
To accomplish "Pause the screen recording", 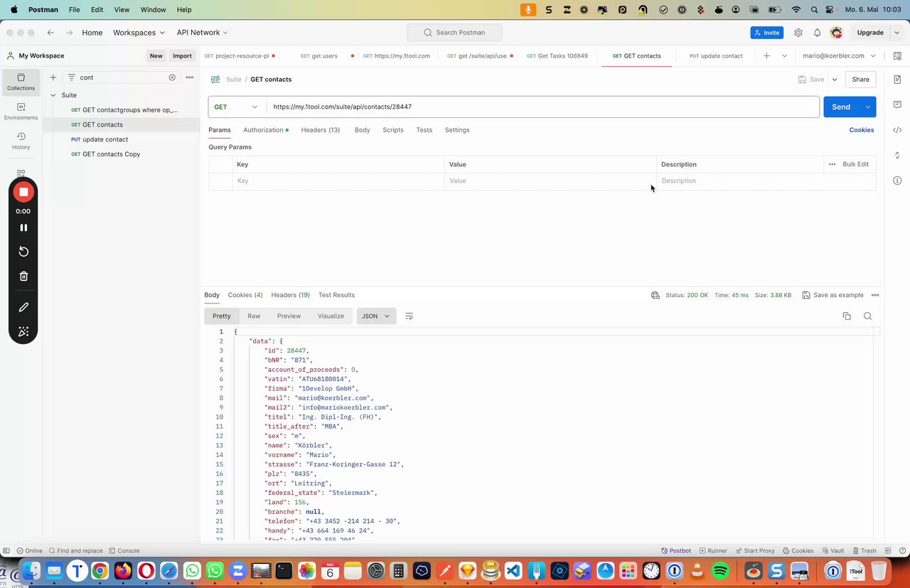I will (x=23, y=228).
